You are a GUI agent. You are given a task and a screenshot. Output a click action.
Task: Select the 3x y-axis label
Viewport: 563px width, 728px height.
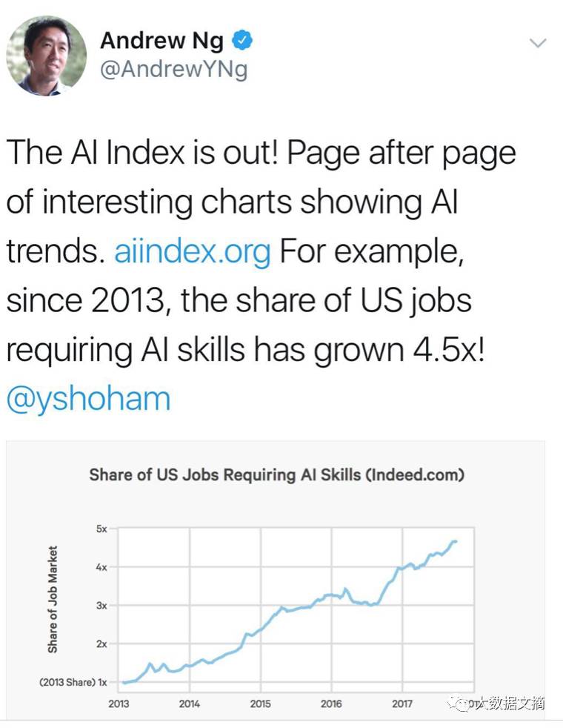(x=101, y=605)
